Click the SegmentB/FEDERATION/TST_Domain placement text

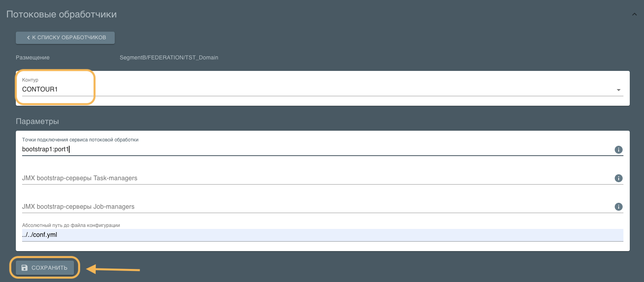coord(169,58)
